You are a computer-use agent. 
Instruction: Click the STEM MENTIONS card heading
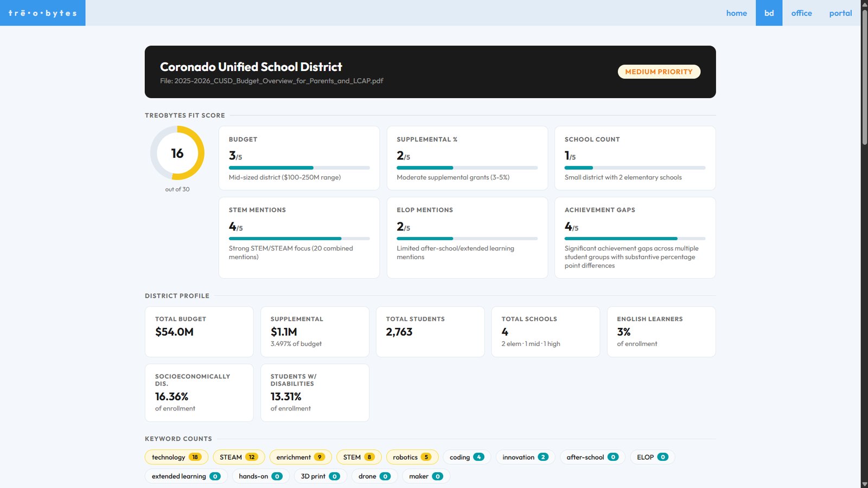pyautogui.click(x=257, y=210)
